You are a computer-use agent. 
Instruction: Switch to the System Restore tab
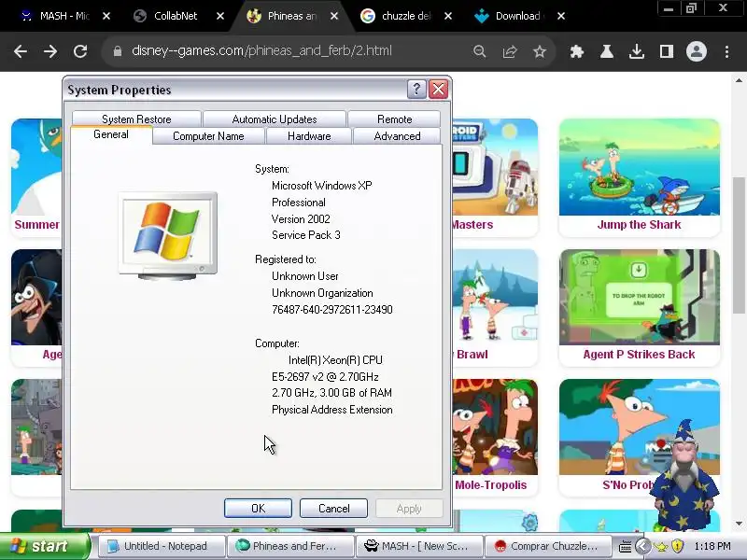(136, 119)
